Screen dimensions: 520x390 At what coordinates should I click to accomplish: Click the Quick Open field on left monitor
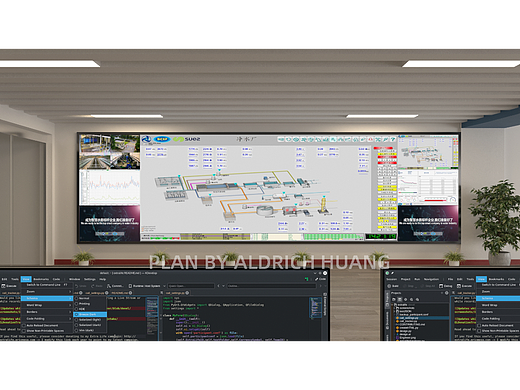tap(191, 286)
